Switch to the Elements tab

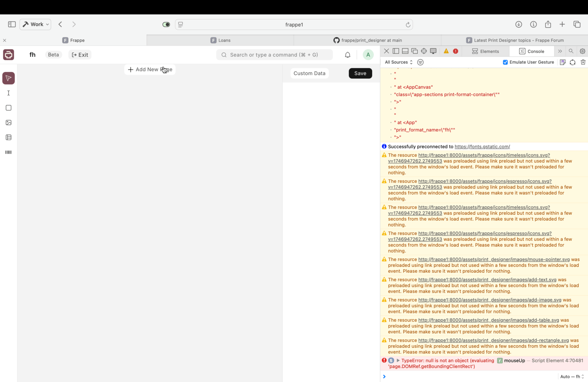point(486,51)
